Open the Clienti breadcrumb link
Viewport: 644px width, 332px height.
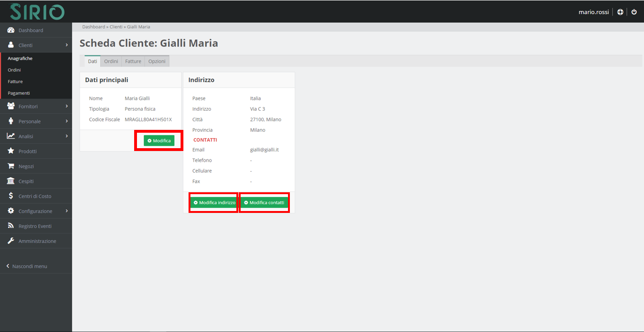coord(116,27)
